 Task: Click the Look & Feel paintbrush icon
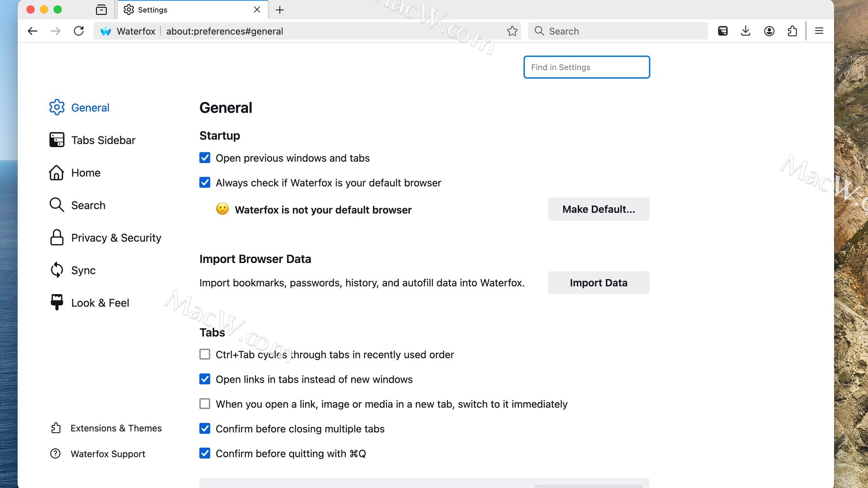click(57, 303)
